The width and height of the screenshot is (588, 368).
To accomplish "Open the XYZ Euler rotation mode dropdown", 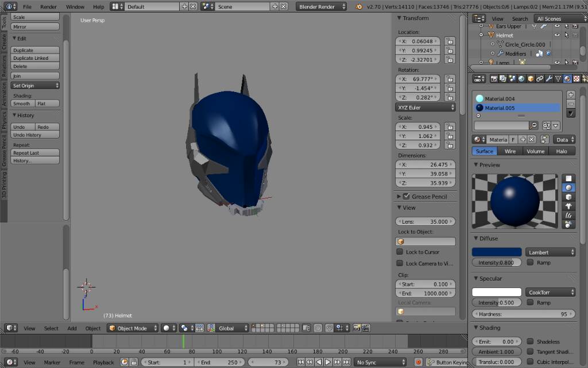I will point(425,108).
